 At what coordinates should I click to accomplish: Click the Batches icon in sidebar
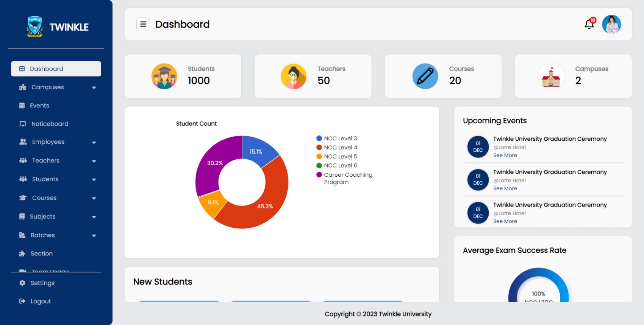point(22,235)
